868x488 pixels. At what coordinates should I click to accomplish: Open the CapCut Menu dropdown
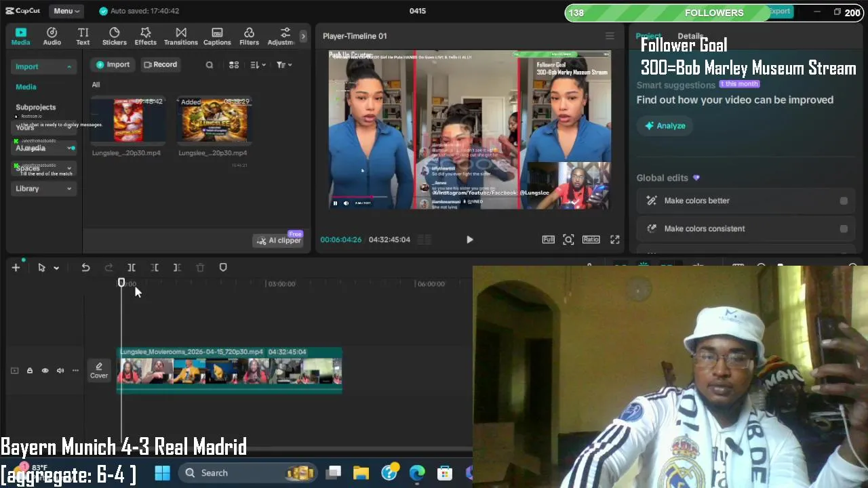(66, 11)
